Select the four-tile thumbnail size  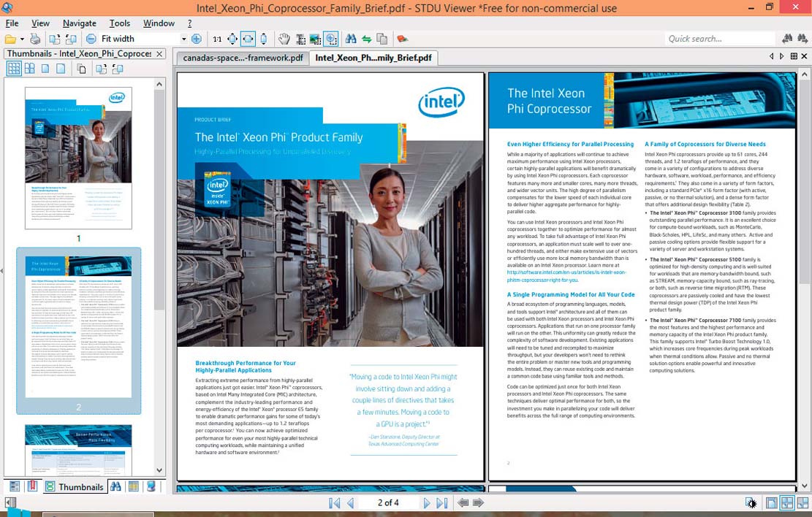click(x=30, y=69)
